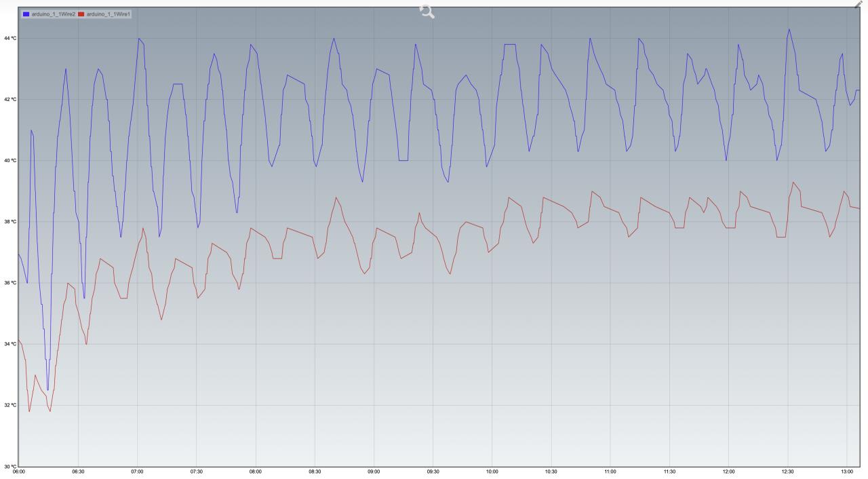Click the pencil edit icon in corner

(860, 4)
